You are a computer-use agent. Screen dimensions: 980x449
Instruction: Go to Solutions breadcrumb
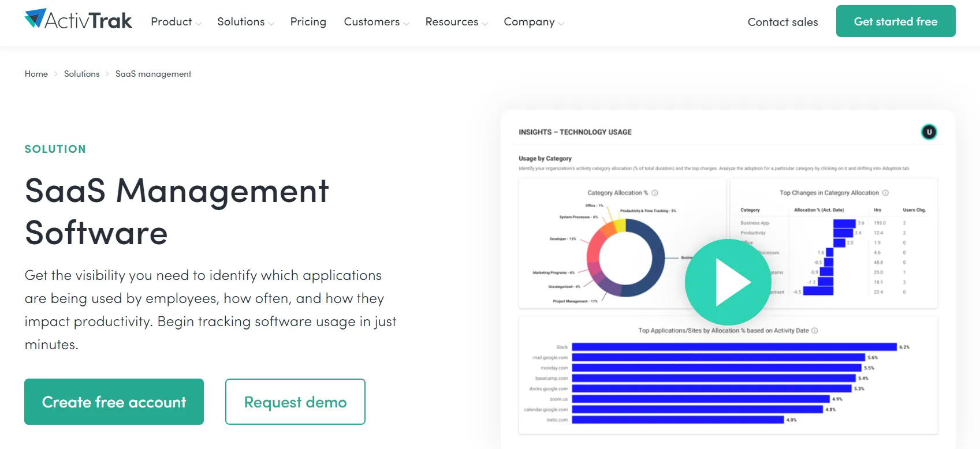point(81,74)
